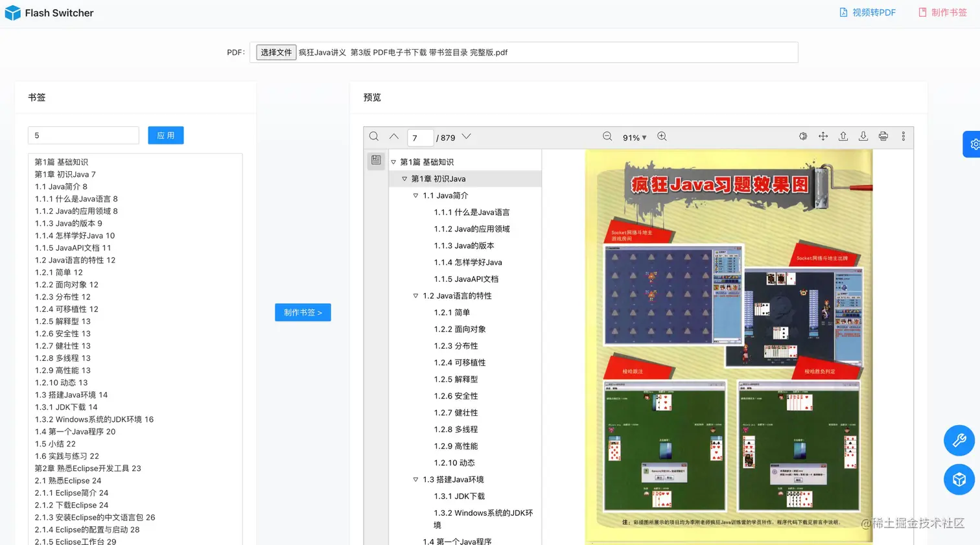Open the 91% zoom level dropdown
Image resolution: width=980 pixels, height=545 pixels.
[x=635, y=137]
